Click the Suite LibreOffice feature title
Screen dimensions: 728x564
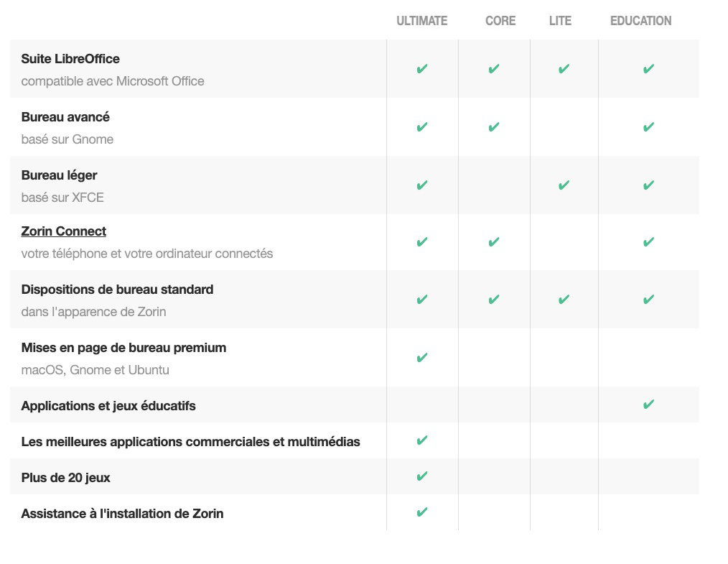70,59
